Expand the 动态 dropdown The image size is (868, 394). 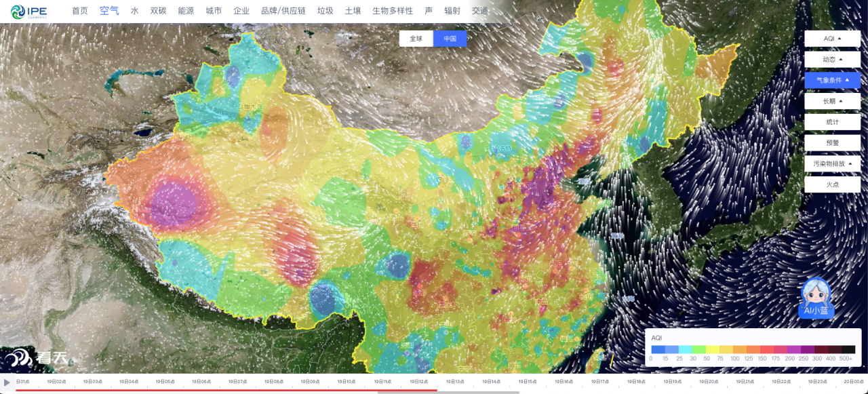(832, 60)
